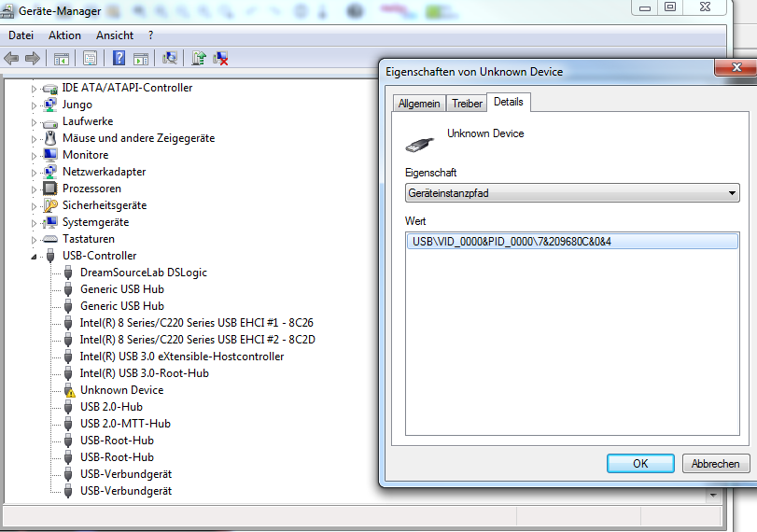The width and height of the screenshot is (757, 532).
Task: Click the Abbrechen button
Action: click(716, 464)
